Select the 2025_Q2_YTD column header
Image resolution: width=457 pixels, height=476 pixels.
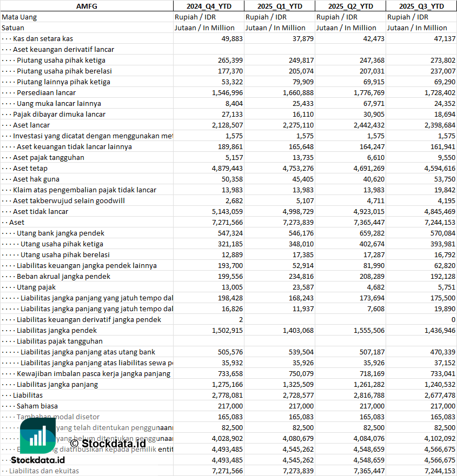tap(350, 6)
